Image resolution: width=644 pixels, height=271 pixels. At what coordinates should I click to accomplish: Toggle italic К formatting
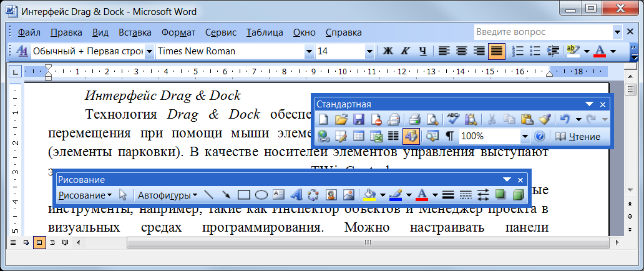406,51
